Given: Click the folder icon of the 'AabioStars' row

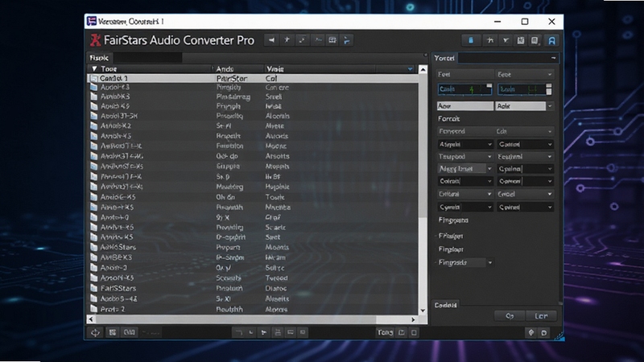Looking at the screenshot, I should [94, 247].
